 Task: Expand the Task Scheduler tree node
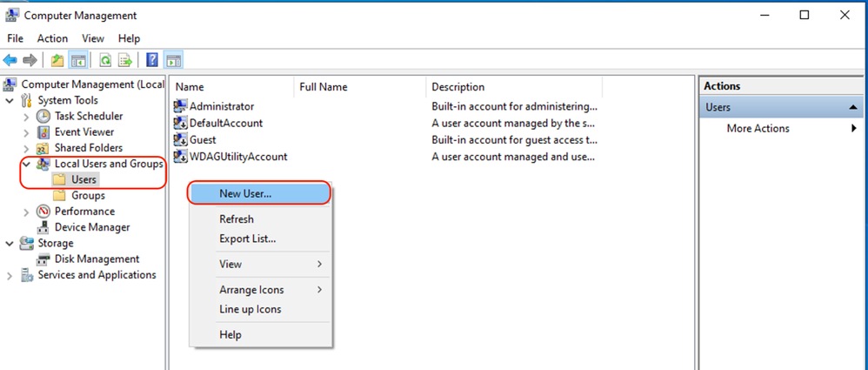(x=27, y=117)
